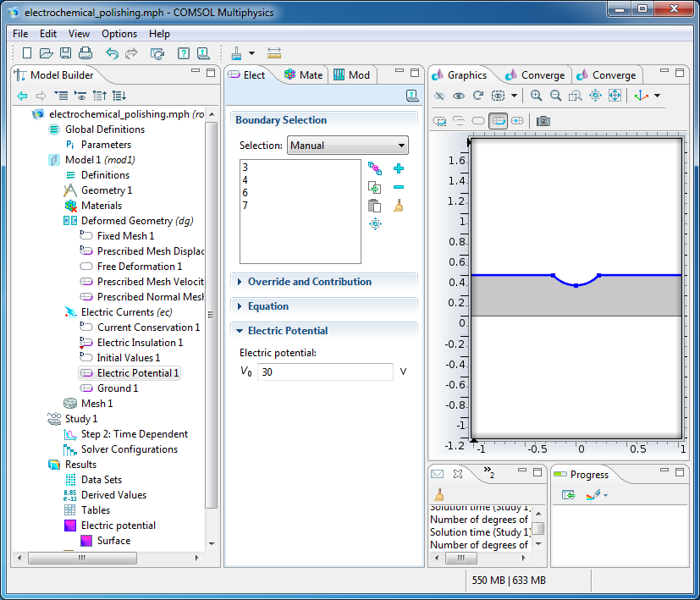
Task: Click the Undo arrow icon
Action: tap(112, 53)
